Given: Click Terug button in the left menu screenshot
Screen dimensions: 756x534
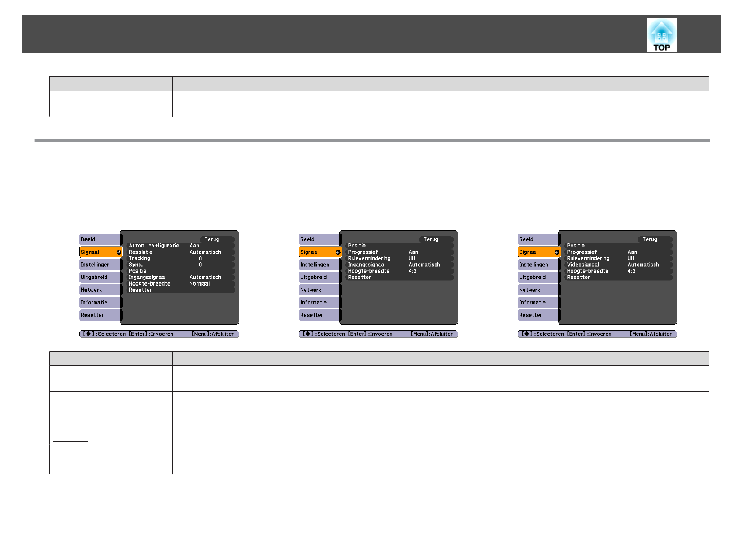Looking at the screenshot, I should (x=217, y=239).
